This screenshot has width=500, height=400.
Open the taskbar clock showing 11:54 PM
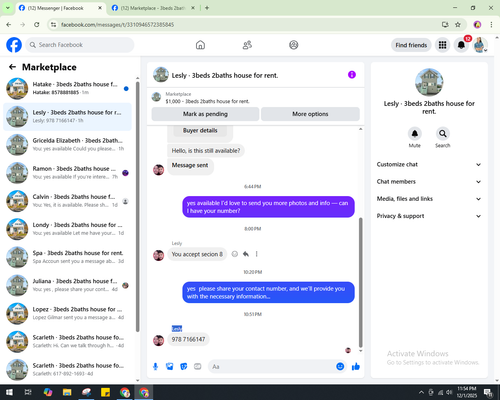pyautogui.click(x=467, y=392)
